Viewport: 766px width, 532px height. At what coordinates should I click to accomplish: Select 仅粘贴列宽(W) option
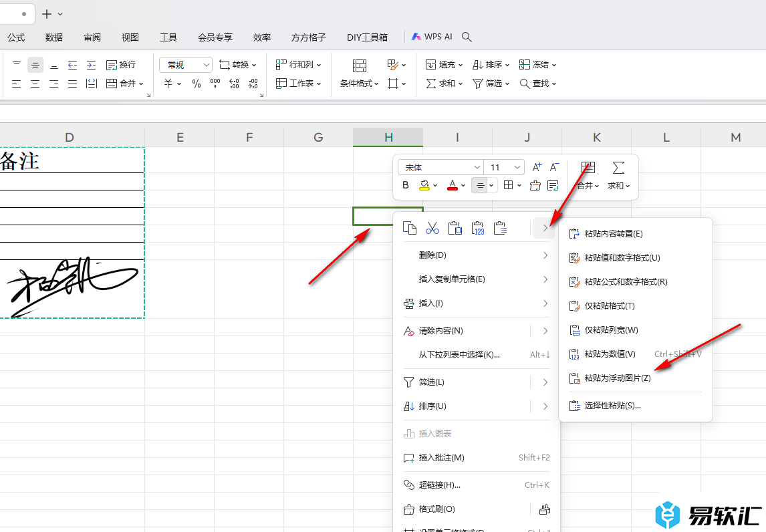point(635,329)
